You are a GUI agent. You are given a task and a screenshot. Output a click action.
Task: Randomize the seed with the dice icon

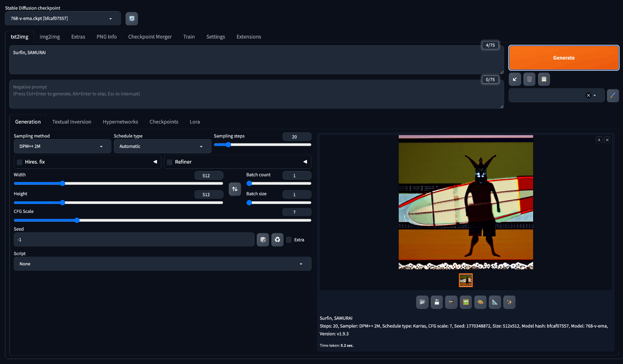(263, 240)
